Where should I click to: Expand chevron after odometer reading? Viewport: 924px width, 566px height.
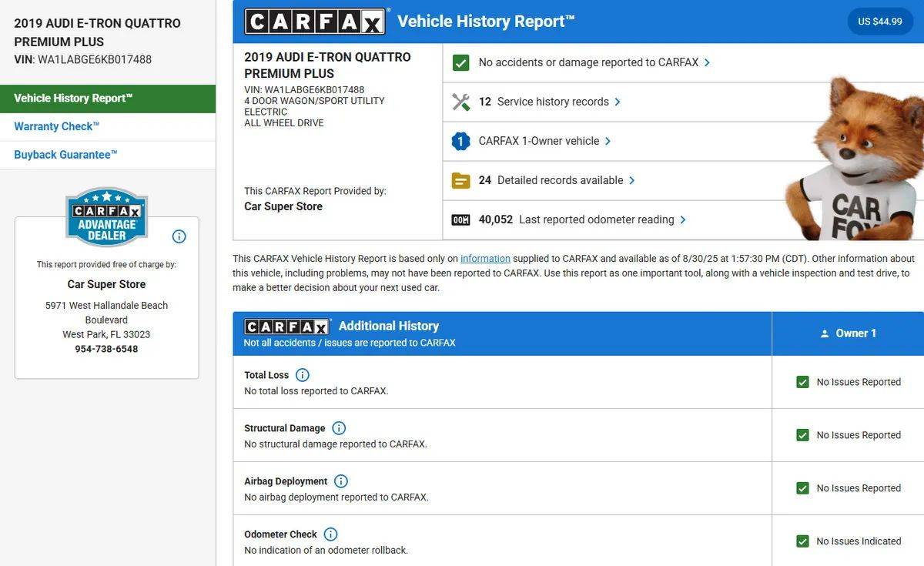pyautogui.click(x=683, y=219)
